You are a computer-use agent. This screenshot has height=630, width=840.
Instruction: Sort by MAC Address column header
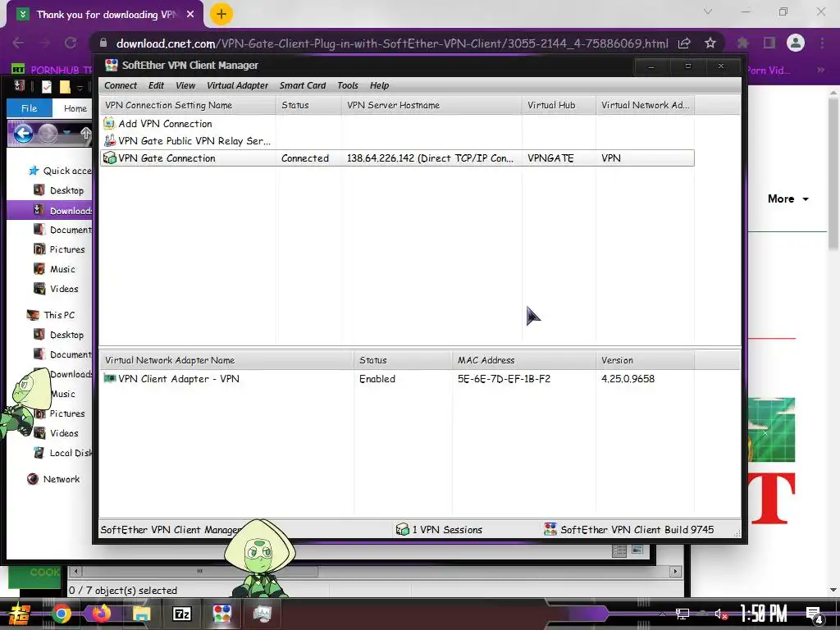tap(523, 360)
